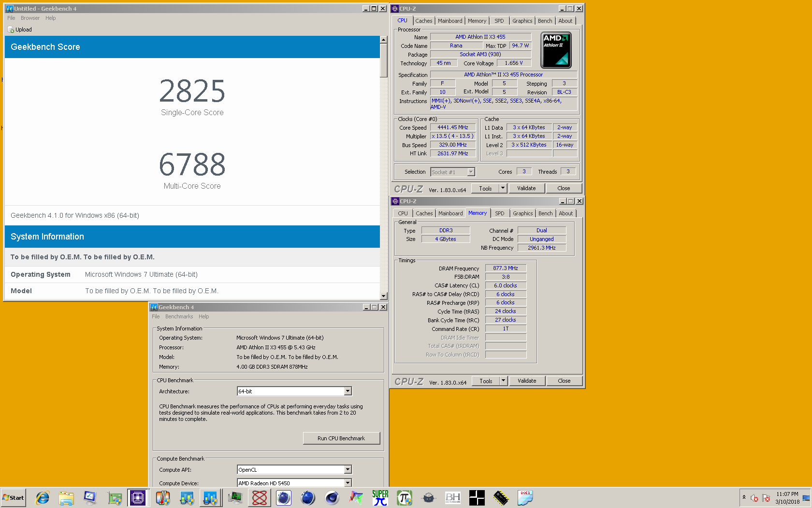812x508 pixels.
Task: Open the Socket #1 selection dropdown
Action: click(471, 172)
